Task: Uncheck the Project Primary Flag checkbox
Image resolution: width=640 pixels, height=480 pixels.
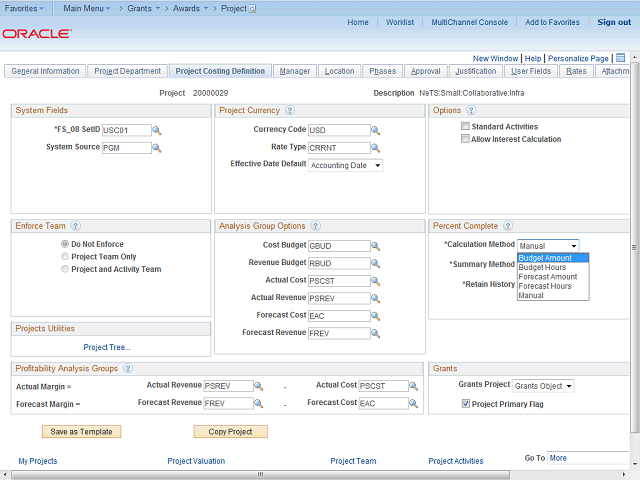Action: [465, 404]
